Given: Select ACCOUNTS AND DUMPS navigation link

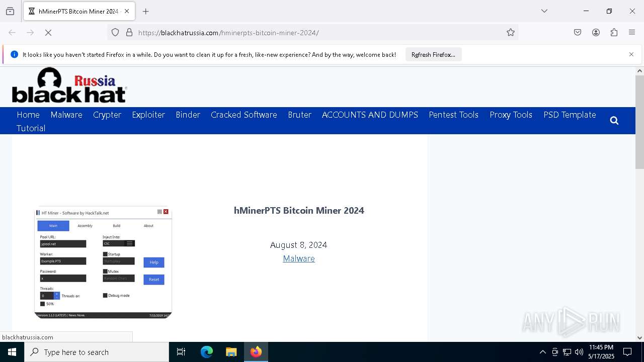Looking at the screenshot, I should tap(370, 115).
